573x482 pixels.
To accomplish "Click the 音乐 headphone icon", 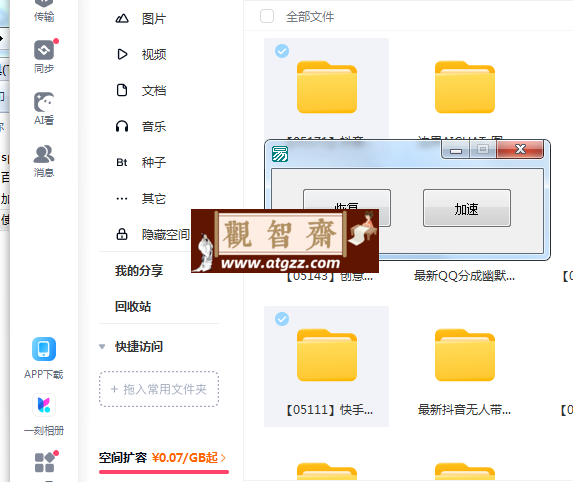I will click(x=122, y=126).
